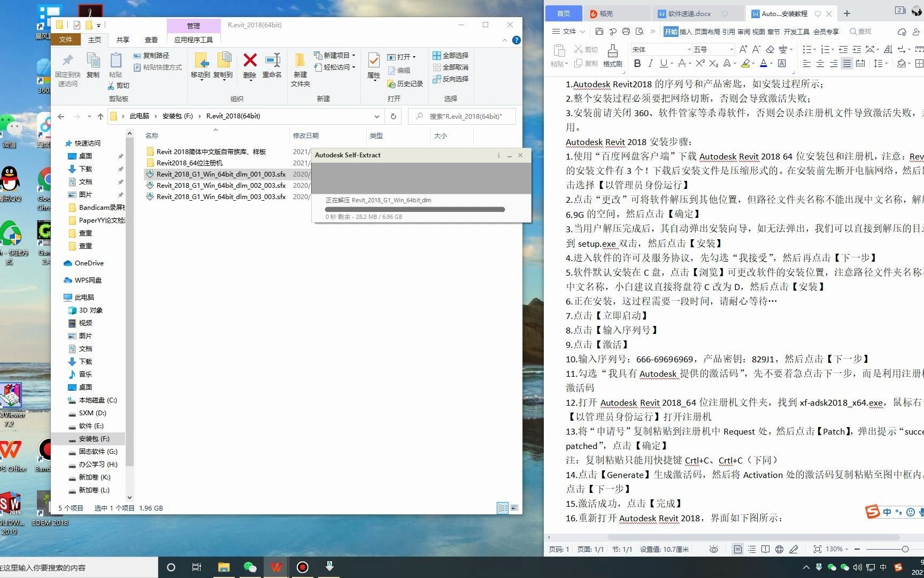Viewport: 924px width, 578px height.
Task: Click 历史记录 in Explorer ribbon
Action: (405, 83)
